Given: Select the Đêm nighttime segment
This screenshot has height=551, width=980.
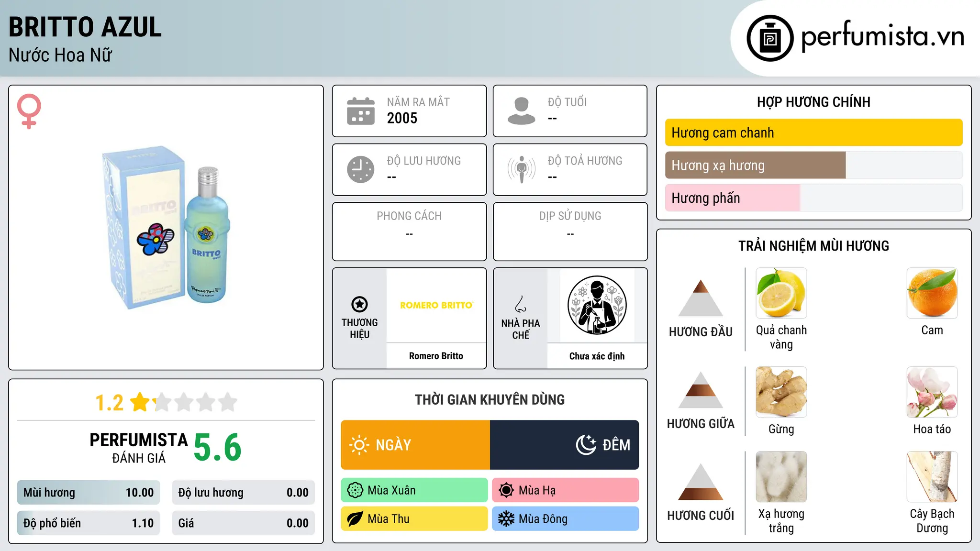Looking at the screenshot, I should 565,445.
